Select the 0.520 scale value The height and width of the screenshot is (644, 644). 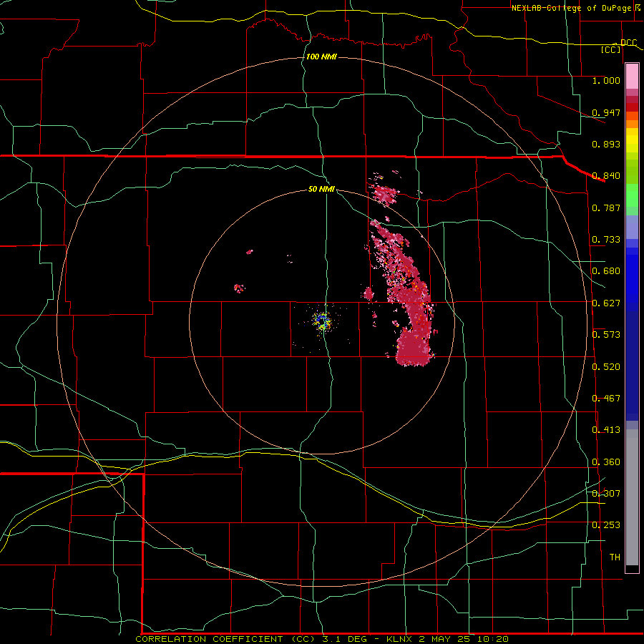(606, 367)
